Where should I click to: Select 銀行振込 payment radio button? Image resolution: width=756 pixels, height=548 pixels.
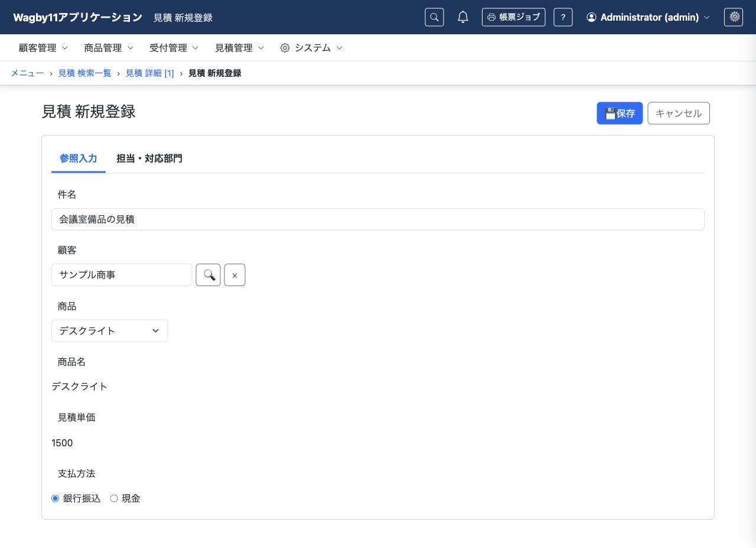tap(56, 498)
